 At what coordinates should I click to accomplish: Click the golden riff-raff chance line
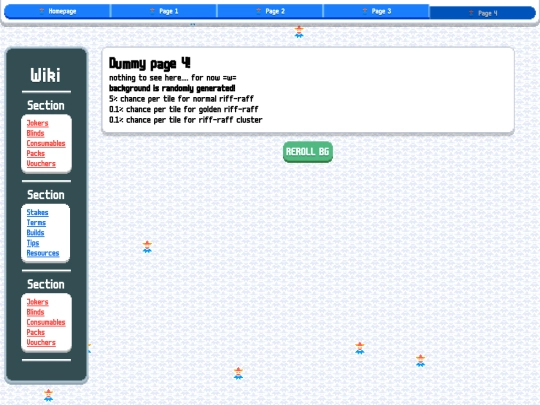184,110
